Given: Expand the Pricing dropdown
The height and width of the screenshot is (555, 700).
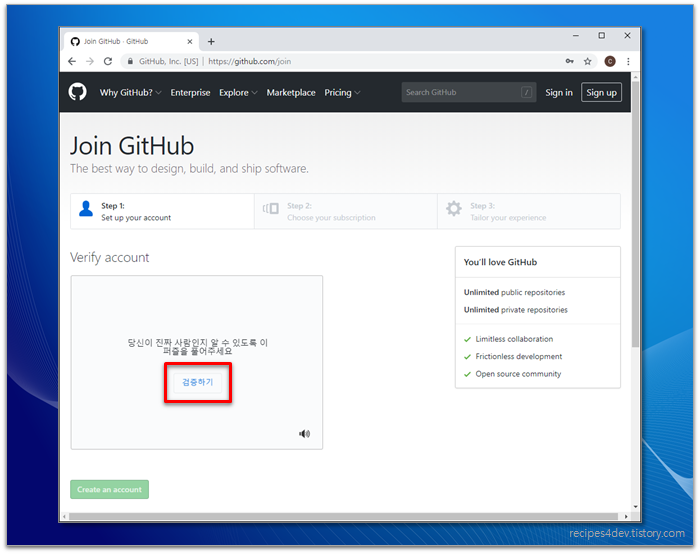Looking at the screenshot, I should pyautogui.click(x=342, y=92).
